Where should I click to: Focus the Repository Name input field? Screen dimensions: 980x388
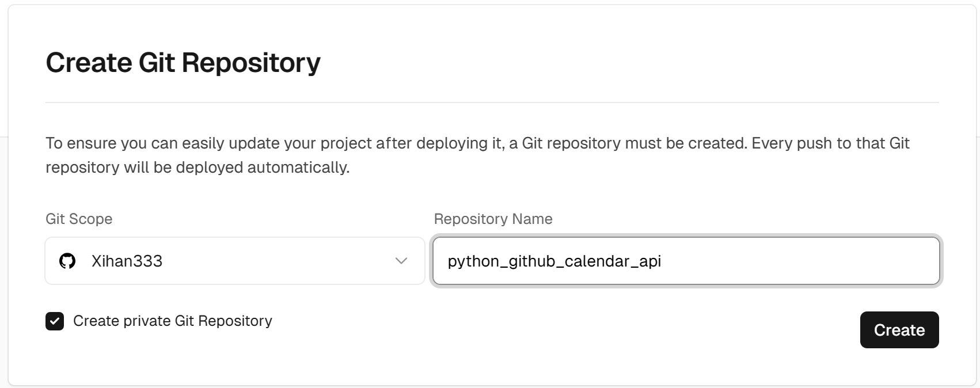(686, 261)
